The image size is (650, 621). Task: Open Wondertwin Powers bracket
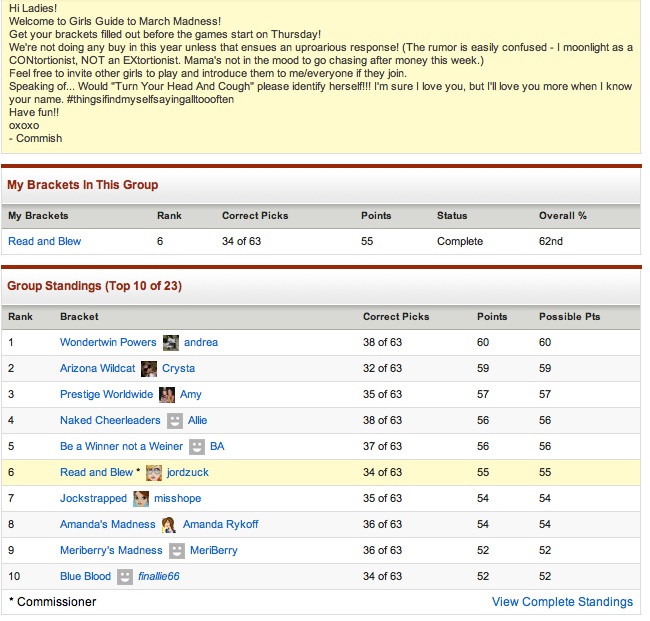pyautogui.click(x=108, y=342)
